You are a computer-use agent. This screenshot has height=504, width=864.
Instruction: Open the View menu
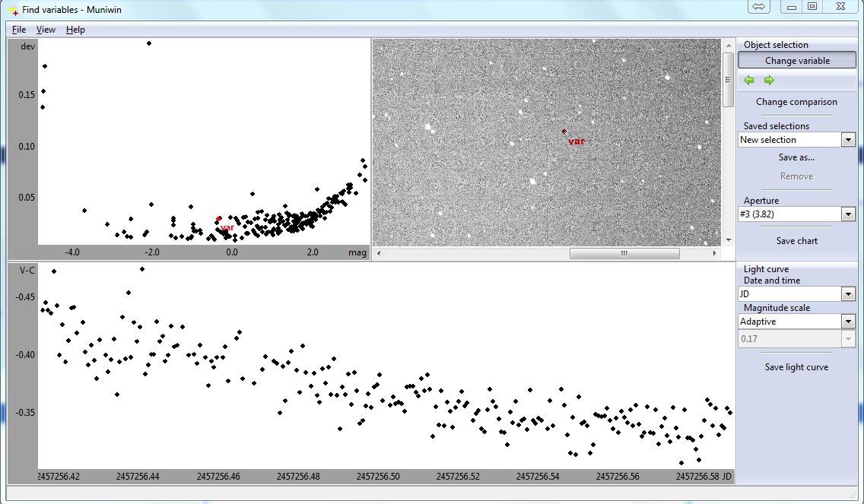46,30
